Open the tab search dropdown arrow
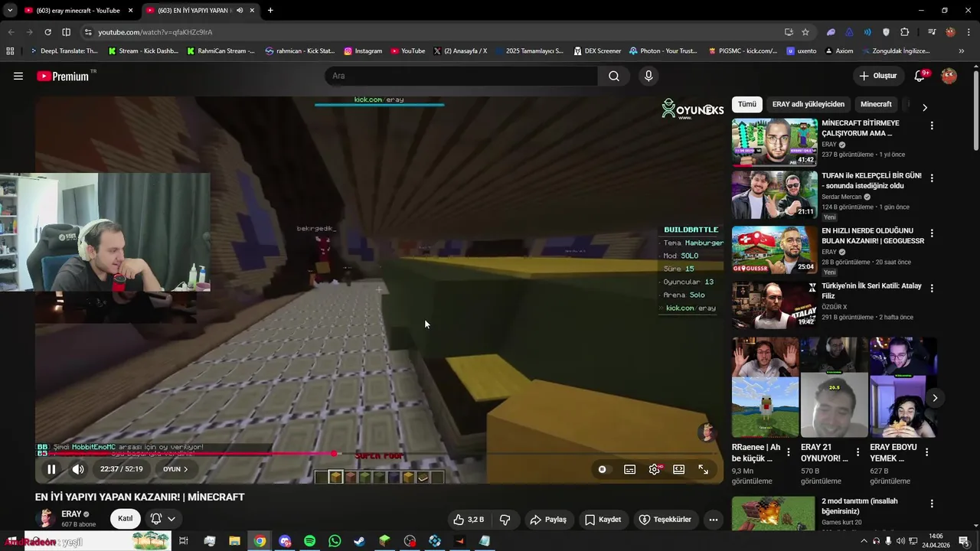Viewport: 980px width, 551px height. click(10, 11)
